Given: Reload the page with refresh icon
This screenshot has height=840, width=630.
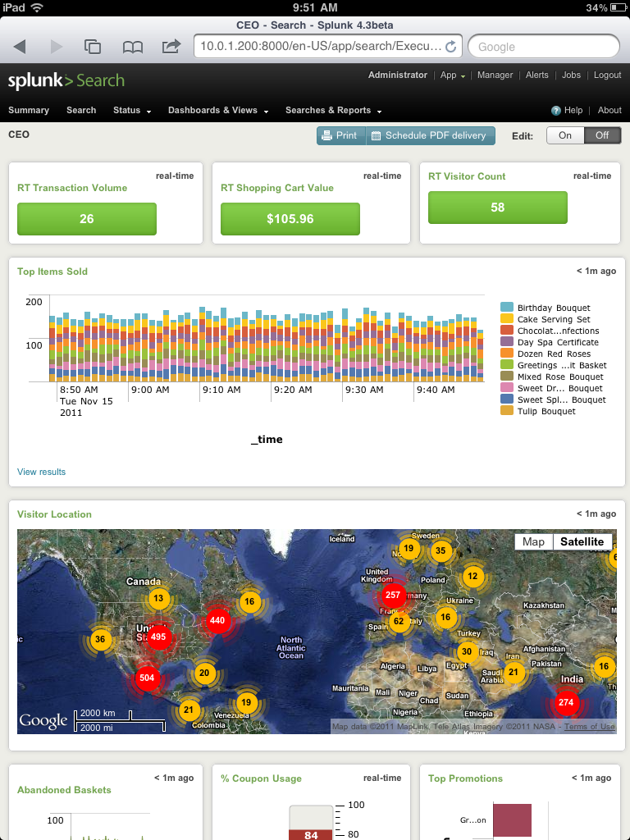Looking at the screenshot, I should click(450, 47).
